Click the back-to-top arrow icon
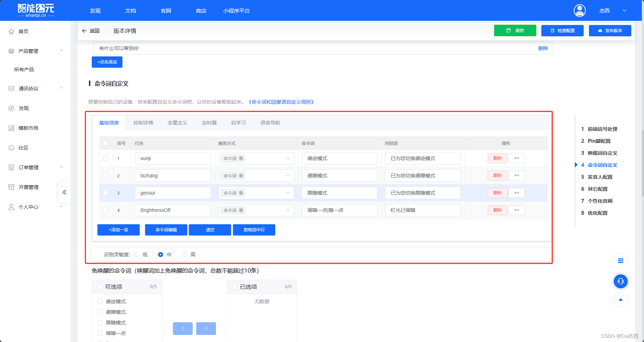 click(x=621, y=300)
